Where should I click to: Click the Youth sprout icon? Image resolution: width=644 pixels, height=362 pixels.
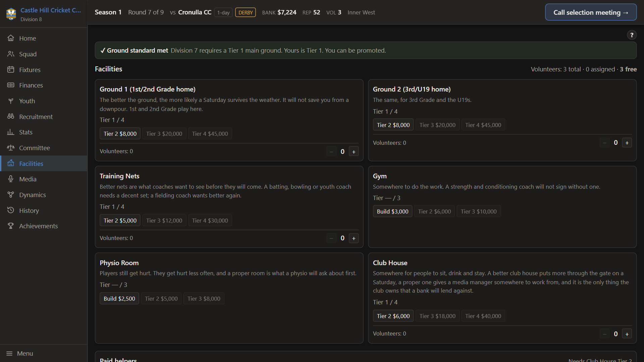[x=11, y=101]
